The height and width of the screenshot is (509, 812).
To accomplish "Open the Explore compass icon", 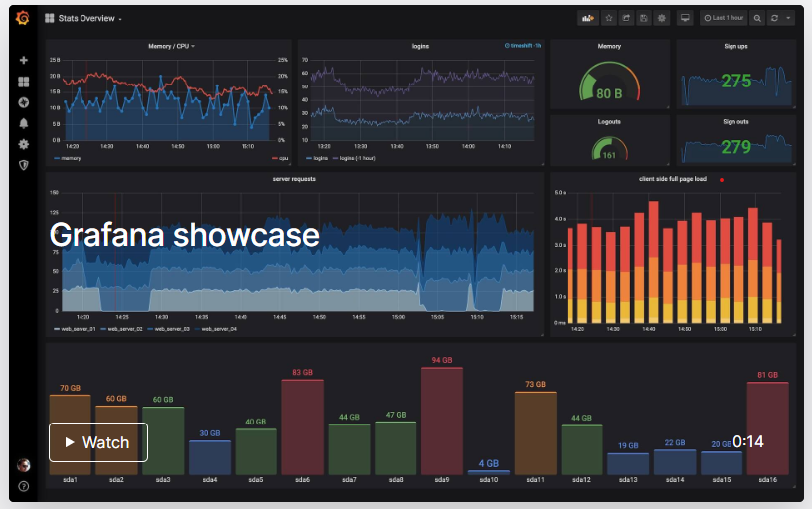I will (23, 102).
